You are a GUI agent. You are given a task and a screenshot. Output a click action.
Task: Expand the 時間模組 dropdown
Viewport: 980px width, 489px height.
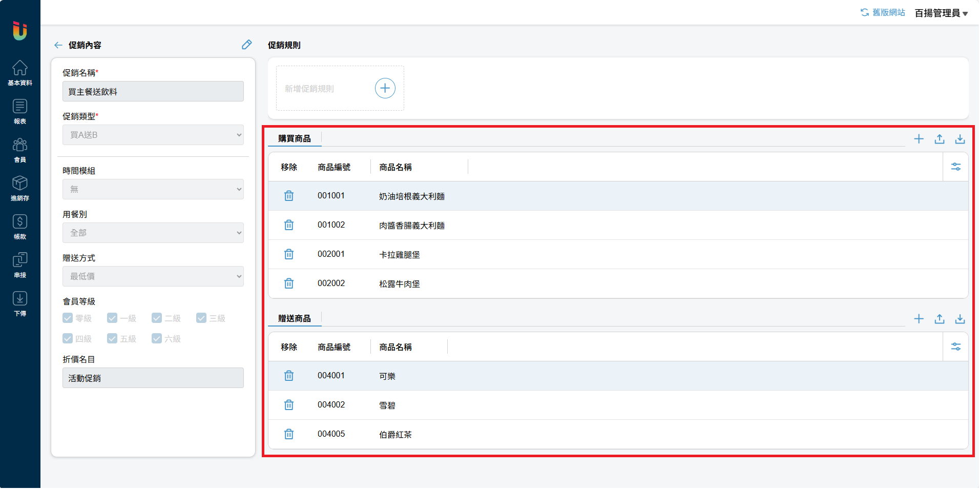pos(153,189)
